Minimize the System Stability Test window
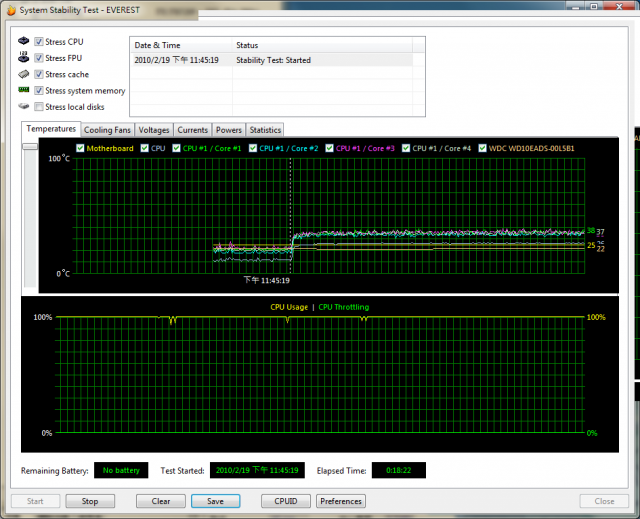Image resolution: width=640 pixels, height=519 pixels. pos(576,6)
